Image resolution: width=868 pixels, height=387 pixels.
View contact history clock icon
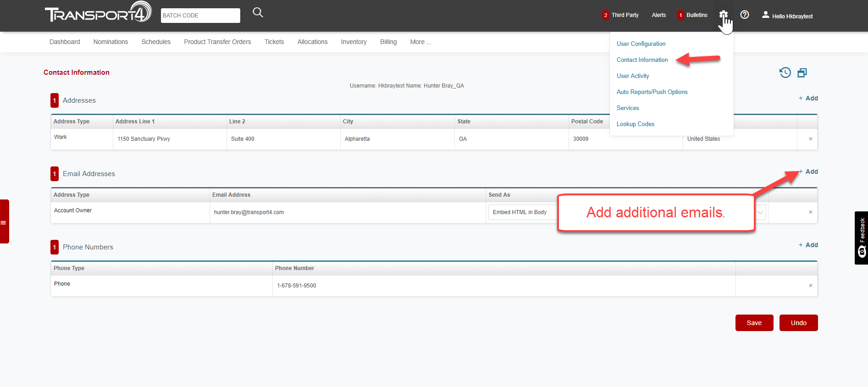pyautogui.click(x=785, y=72)
